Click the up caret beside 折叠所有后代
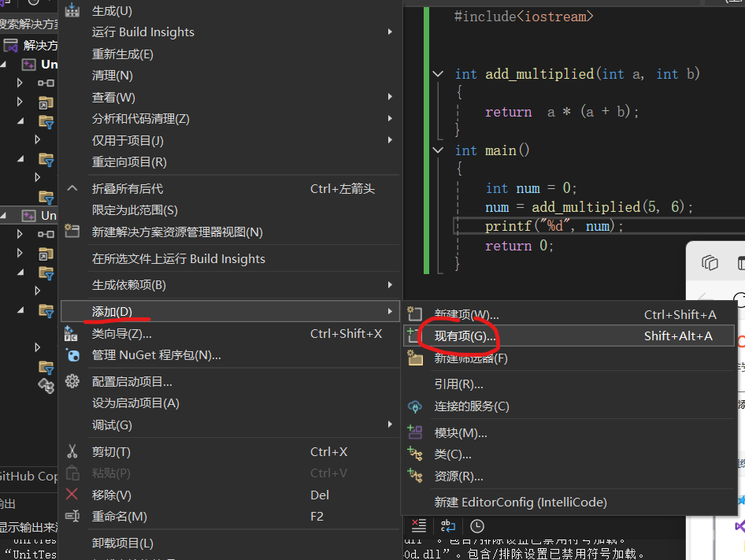This screenshot has height=560, width=745. [x=72, y=188]
